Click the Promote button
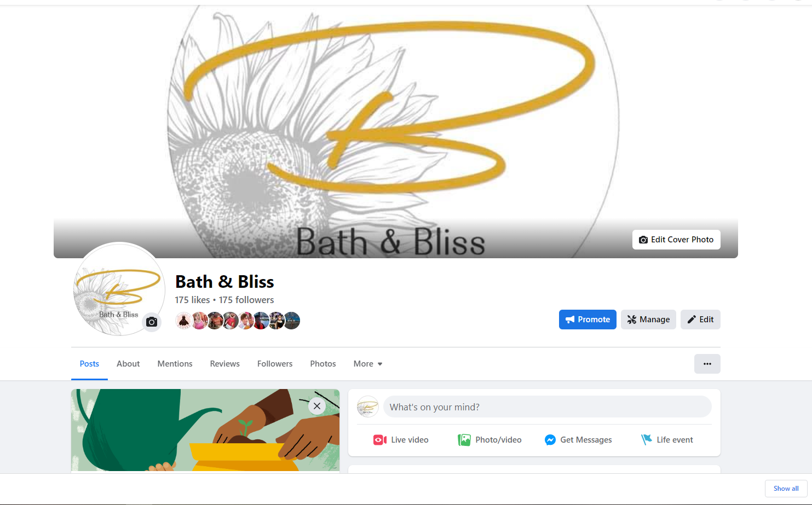The image size is (812, 505). pyautogui.click(x=588, y=320)
